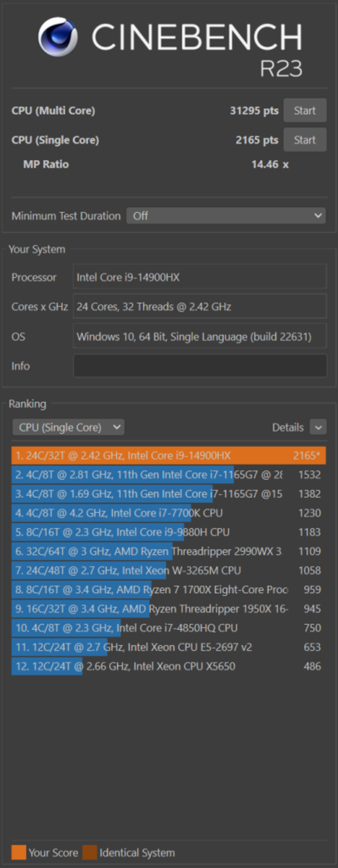The image size is (338, 868).
Task: Click the empty Info input field
Action: [x=200, y=366]
